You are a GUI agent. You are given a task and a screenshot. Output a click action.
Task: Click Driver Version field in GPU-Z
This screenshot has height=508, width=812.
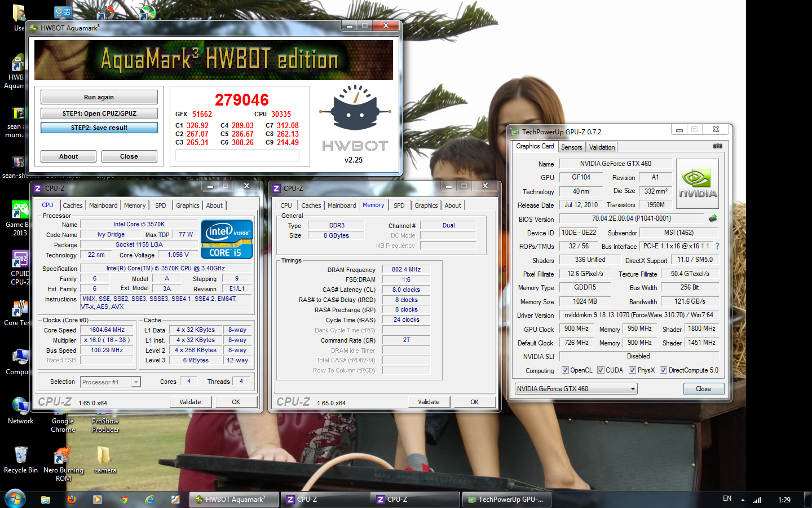coord(639,315)
